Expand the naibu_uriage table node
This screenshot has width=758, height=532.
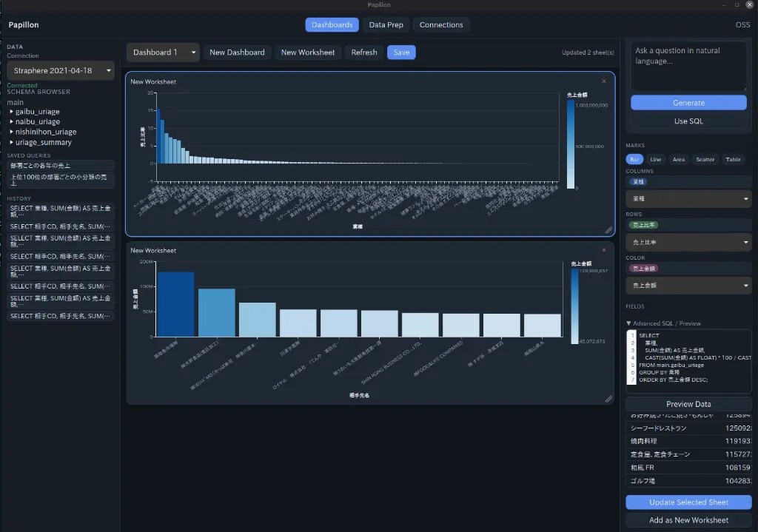(12, 122)
